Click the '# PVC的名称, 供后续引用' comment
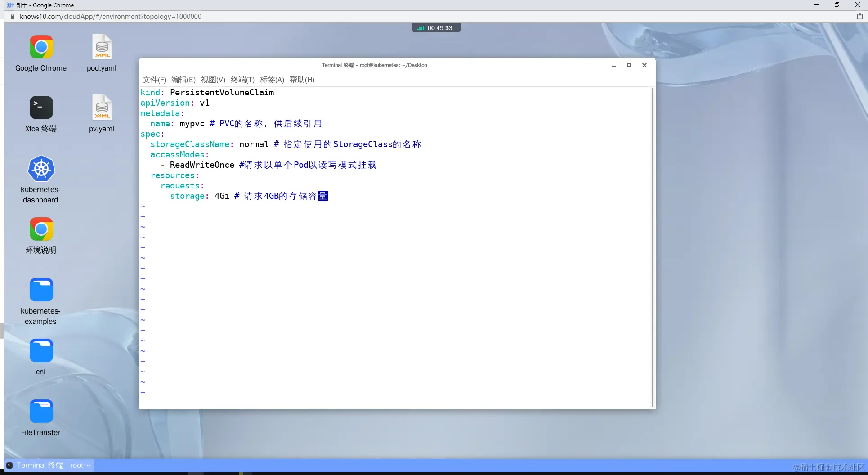 tap(266, 124)
